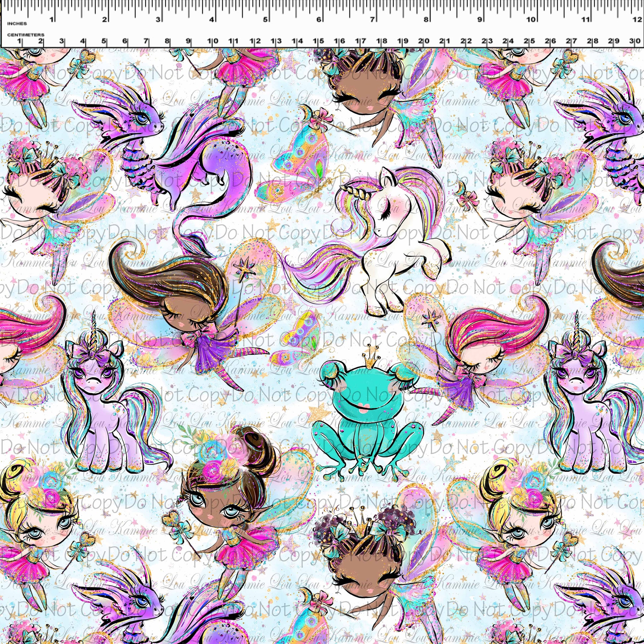The height and width of the screenshot is (644, 644).
Task: Click the 6 inch mark on the ruler
Action: pyautogui.click(x=319, y=19)
